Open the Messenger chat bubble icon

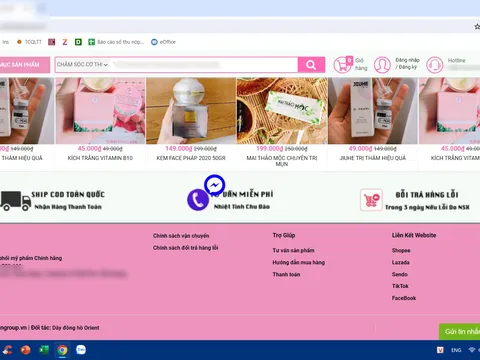[x=215, y=185]
